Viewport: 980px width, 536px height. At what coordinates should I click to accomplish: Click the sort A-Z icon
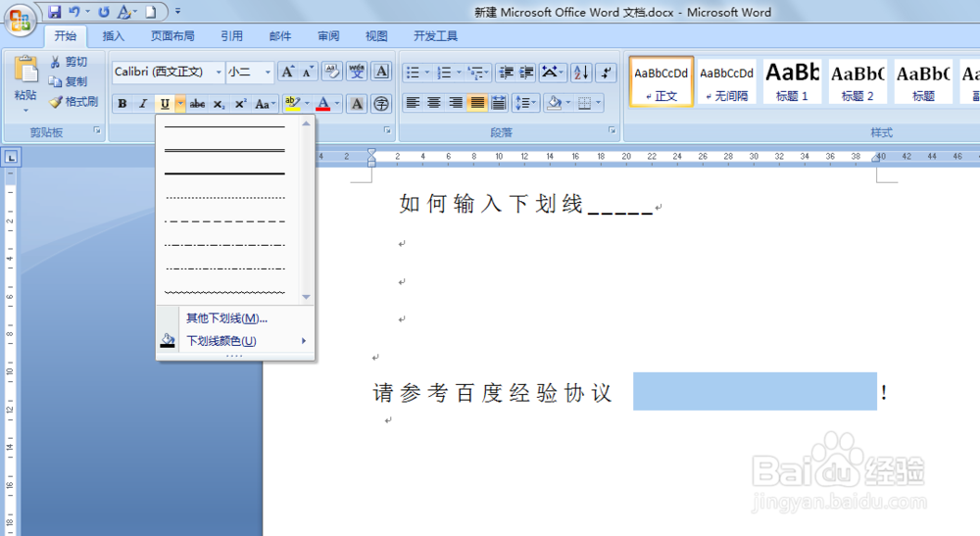click(581, 73)
